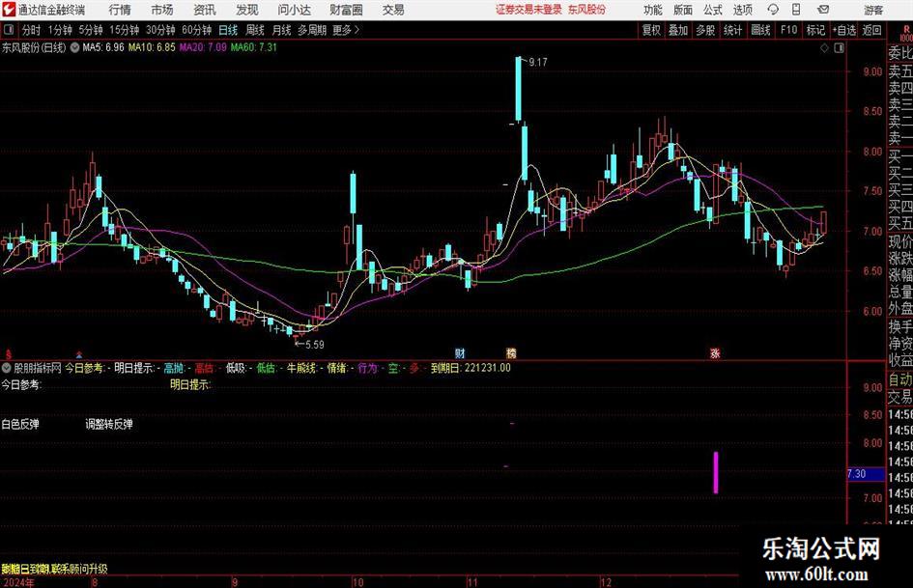Click the 标记 mark button
The width and height of the screenshot is (913, 588).
click(815, 30)
